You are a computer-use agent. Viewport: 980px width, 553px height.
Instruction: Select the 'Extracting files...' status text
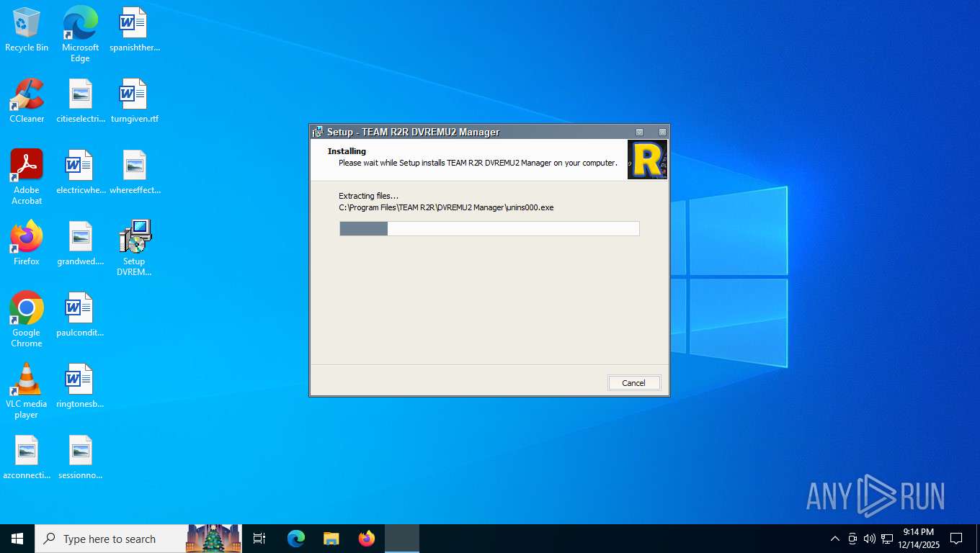pyautogui.click(x=368, y=196)
